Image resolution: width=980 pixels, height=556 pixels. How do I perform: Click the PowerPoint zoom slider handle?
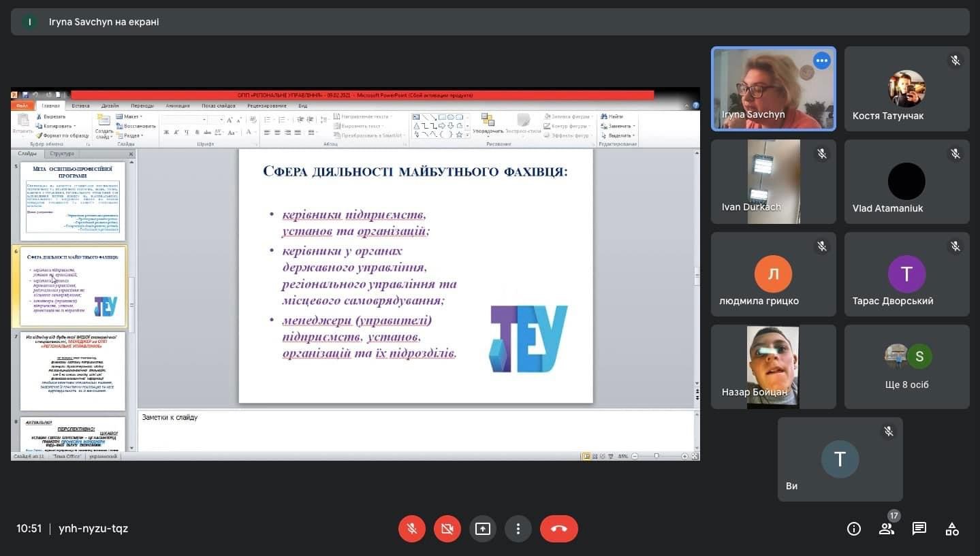click(657, 456)
